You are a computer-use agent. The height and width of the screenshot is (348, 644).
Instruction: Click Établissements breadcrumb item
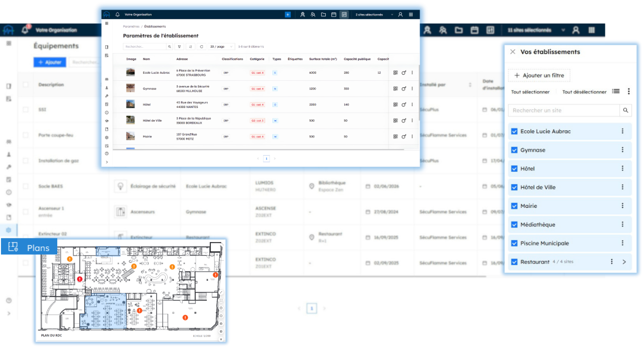[x=155, y=26]
